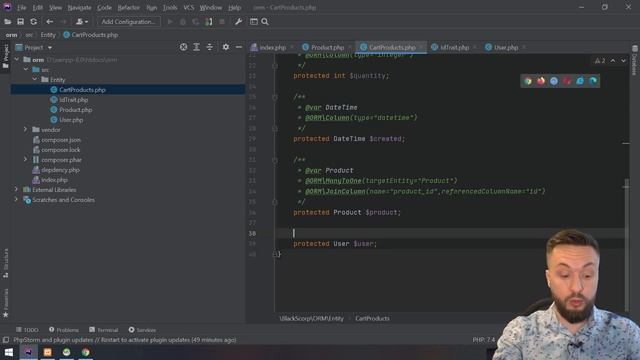Open the Refactor menu
Image resolution: width=640 pixels, height=360 pixels.
pyautogui.click(x=129, y=7)
